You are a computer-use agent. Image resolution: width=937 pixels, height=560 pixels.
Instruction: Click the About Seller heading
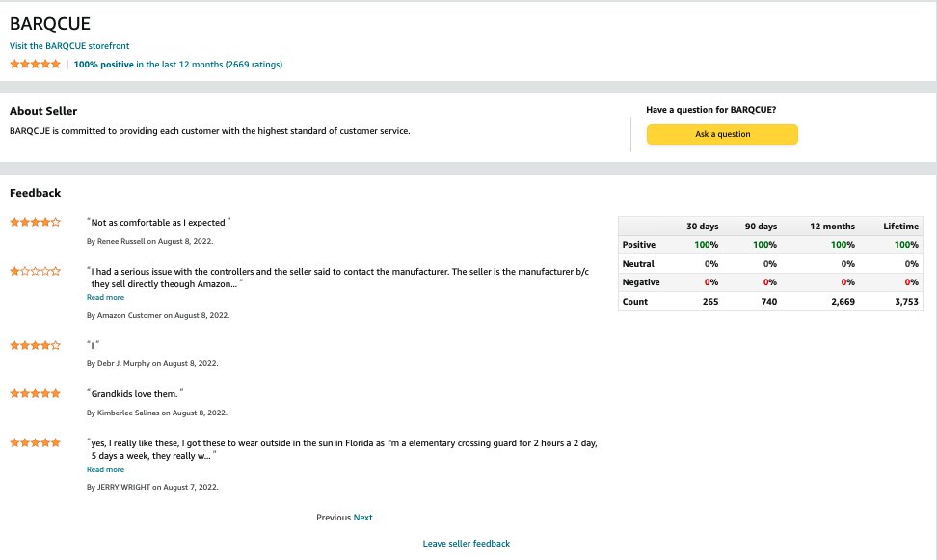[x=43, y=111]
